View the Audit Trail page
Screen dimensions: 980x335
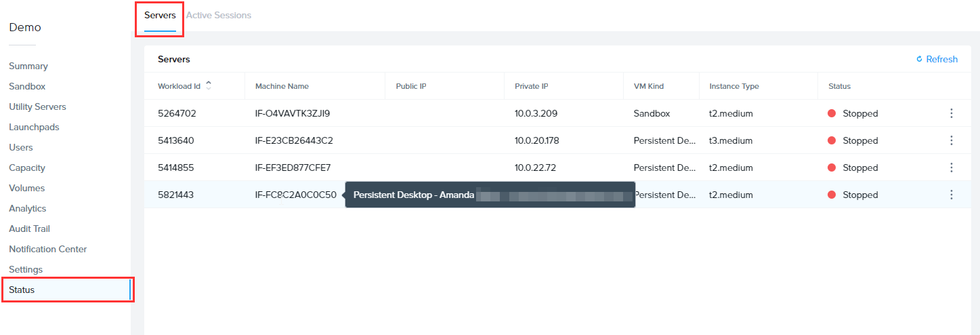point(29,229)
